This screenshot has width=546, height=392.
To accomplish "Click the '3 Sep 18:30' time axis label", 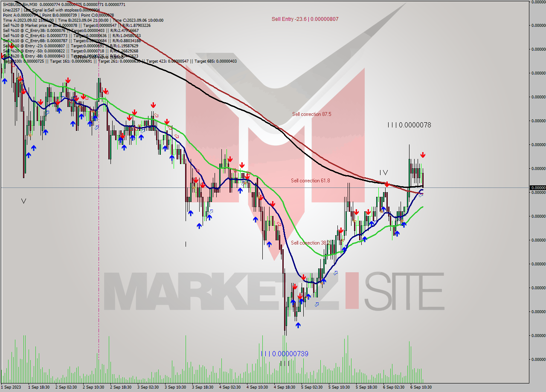I will pyautogui.click(x=202, y=387).
